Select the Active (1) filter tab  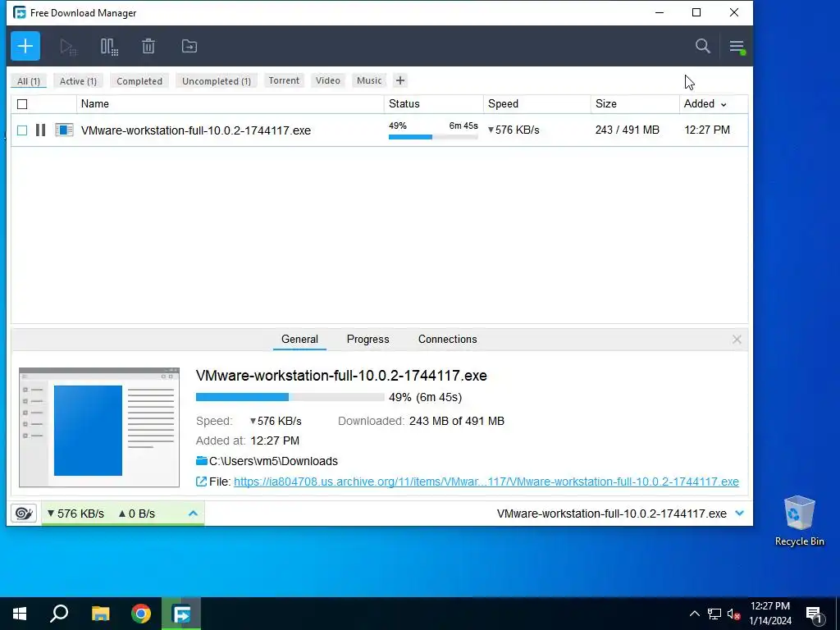pyautogui.click(x=78, y=81)
